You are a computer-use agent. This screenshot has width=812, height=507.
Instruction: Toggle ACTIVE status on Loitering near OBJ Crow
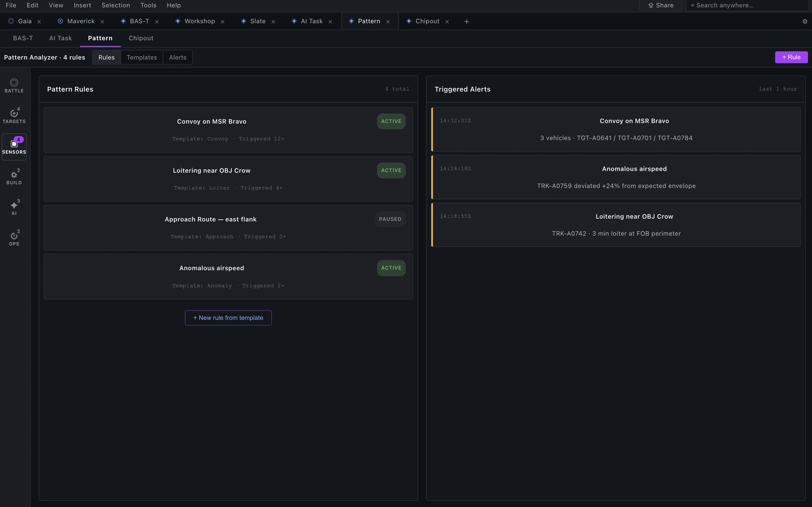391,171
